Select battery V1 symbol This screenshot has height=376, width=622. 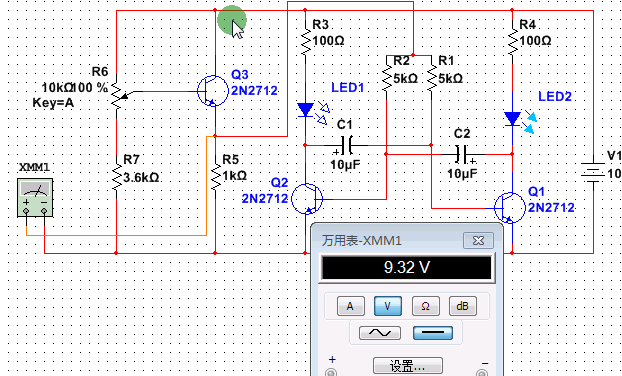coord(593,172)
